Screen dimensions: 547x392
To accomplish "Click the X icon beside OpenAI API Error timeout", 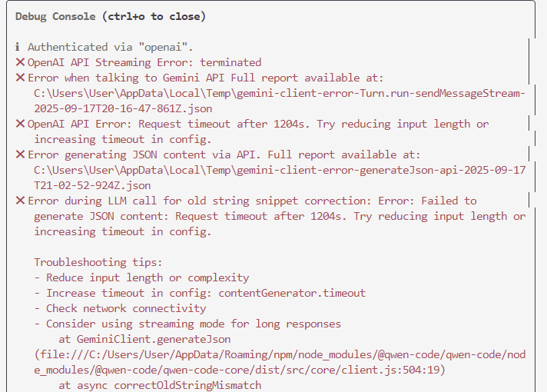I will [x=20, y=124].
